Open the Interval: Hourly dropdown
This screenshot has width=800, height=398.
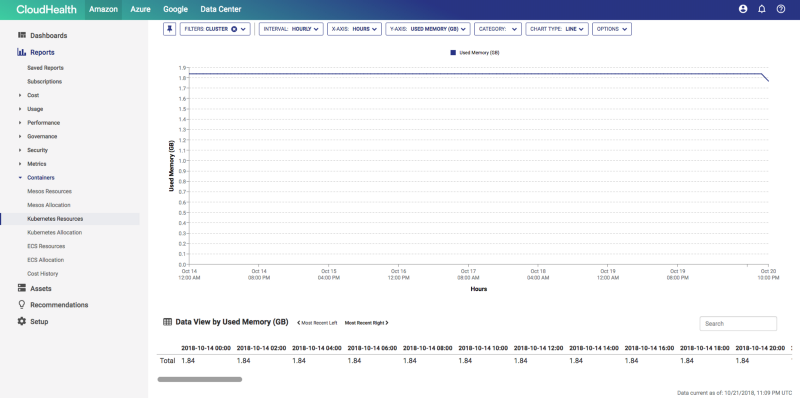pos(291,29)
